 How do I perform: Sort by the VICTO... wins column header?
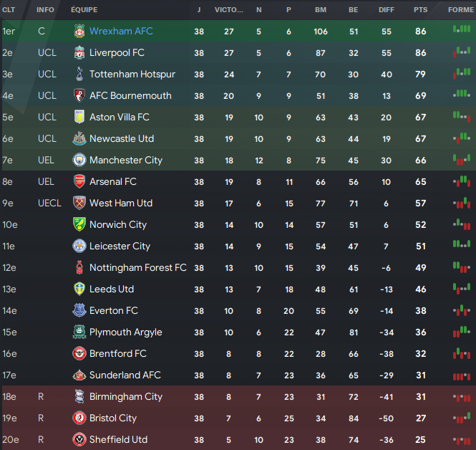(229, 10)
